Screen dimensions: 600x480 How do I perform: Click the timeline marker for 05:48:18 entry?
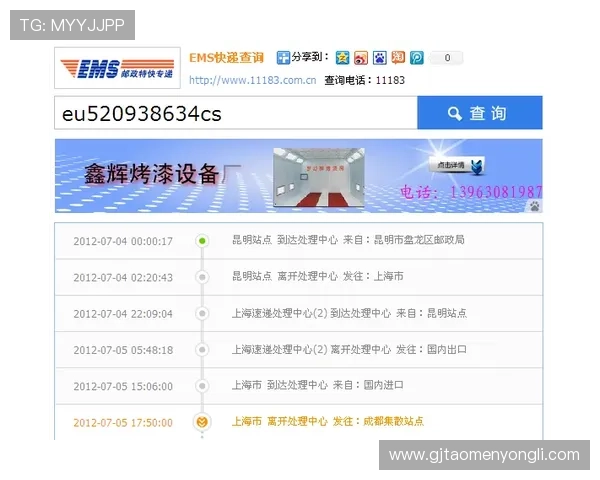202,349
